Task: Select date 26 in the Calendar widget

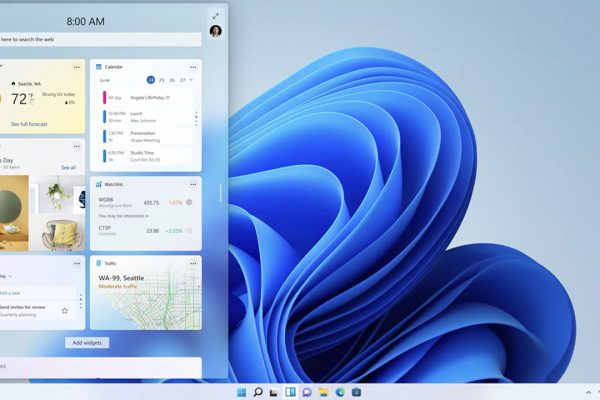Action: [x=172, y=80]
